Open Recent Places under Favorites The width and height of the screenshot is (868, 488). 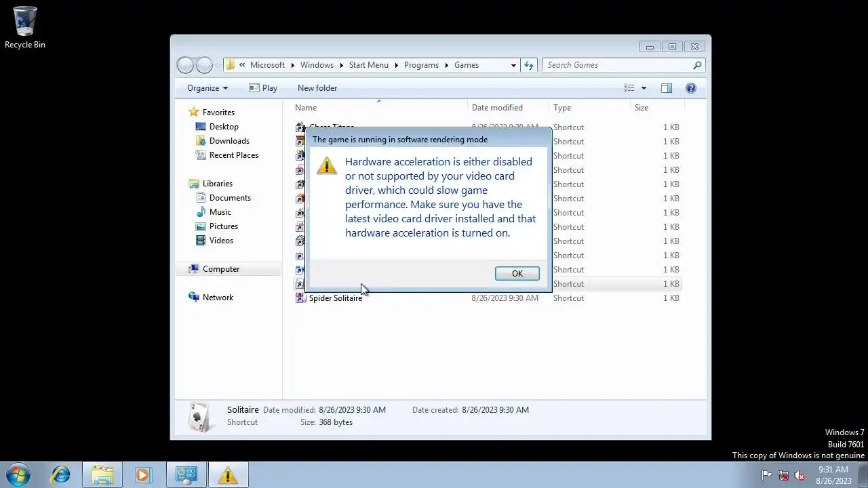(234, 155)
